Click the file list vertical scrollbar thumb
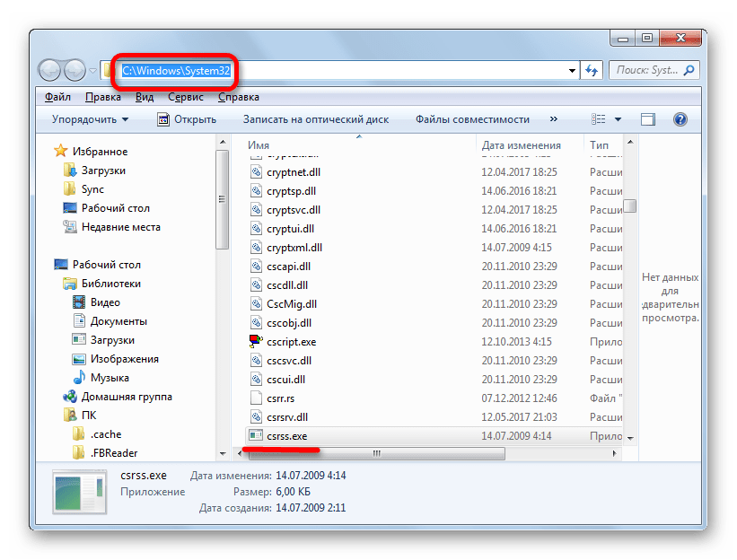The height and width of the screenshot is (560, 737). (x=630, y=206)
